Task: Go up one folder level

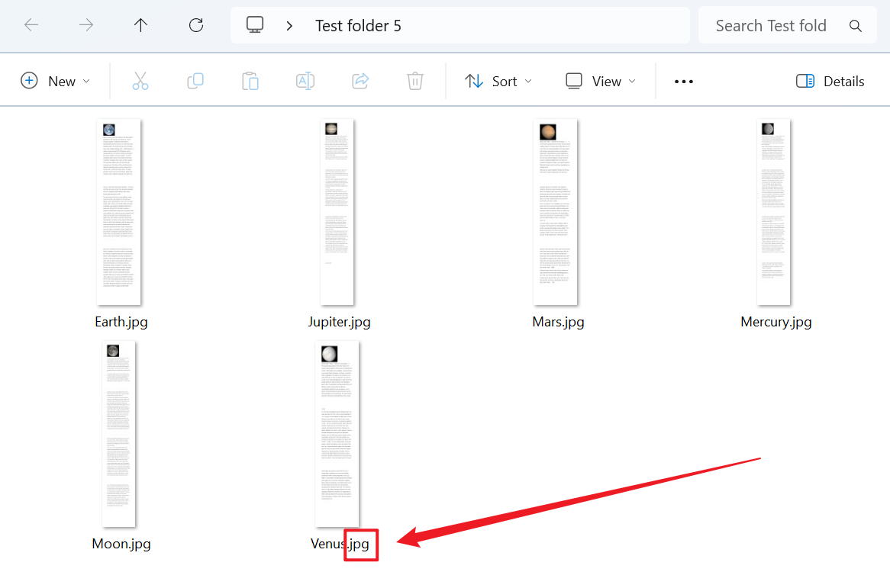Action: coord(141,25)
